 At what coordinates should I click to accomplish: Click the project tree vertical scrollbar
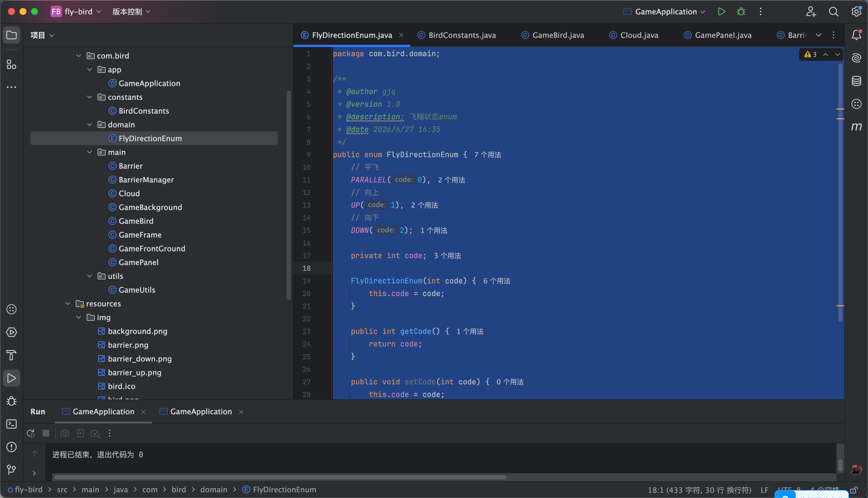[288, 195]
